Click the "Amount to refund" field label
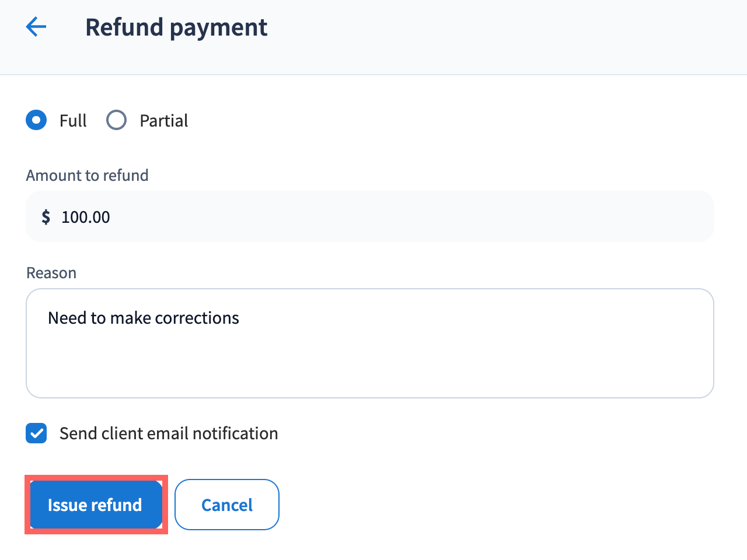The width and height of the screenshot is (747, 560). pos(88,176)
